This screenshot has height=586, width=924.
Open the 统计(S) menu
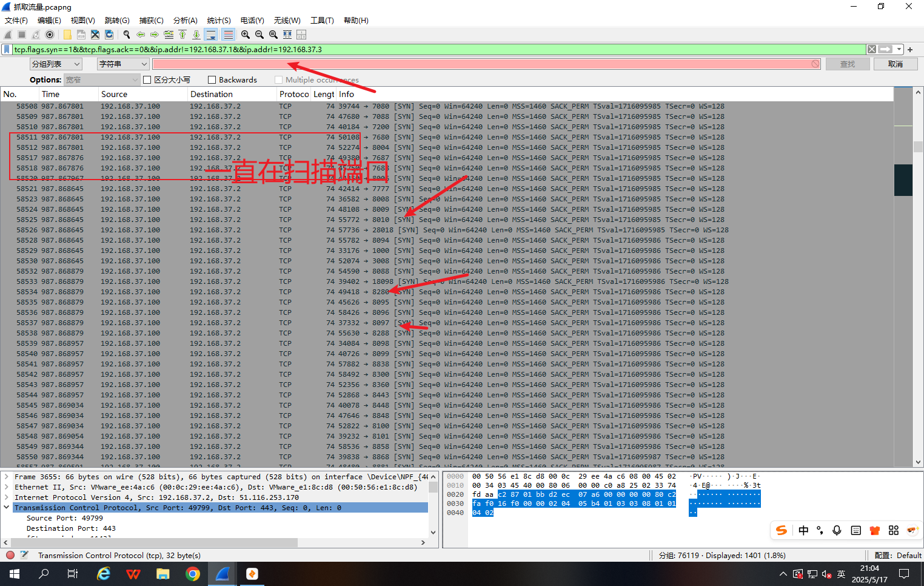tap(219, 21)
